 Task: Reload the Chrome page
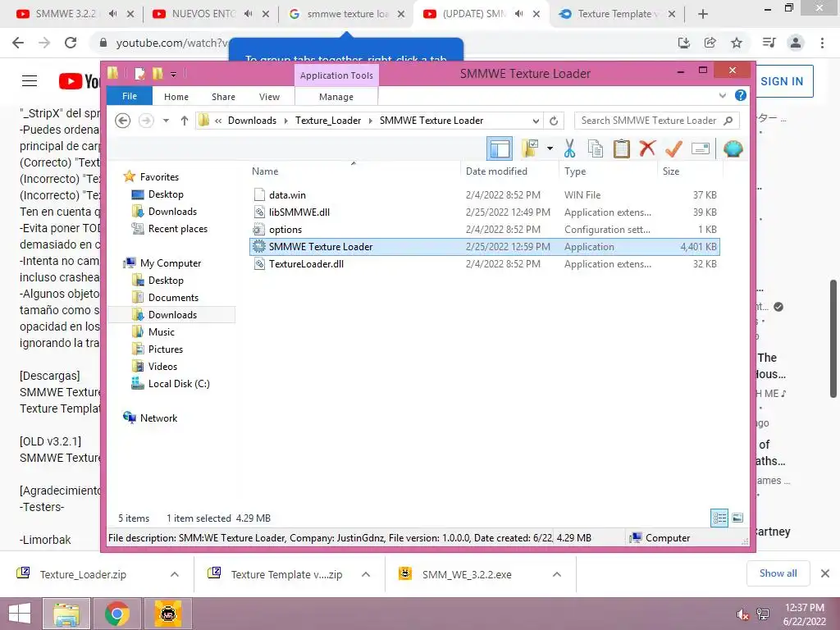pos(71,43)
